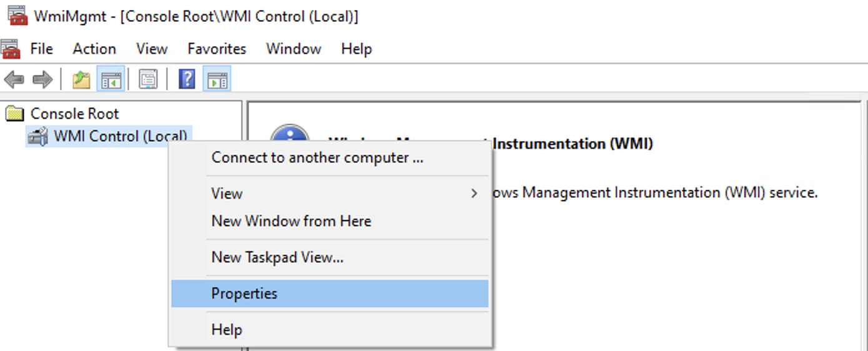Choose New Window from Here
This screenshot has width=868, height=351.
click(x=291, y=221)
